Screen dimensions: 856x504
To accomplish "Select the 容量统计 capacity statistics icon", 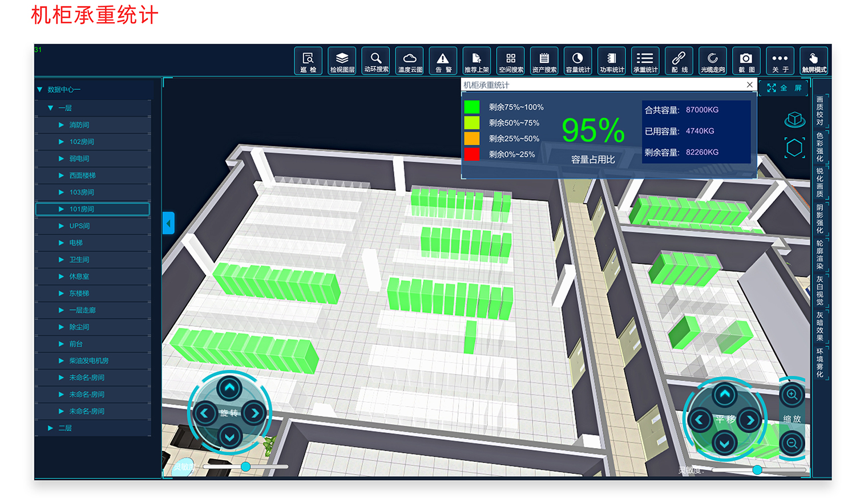I will (578, 61).
